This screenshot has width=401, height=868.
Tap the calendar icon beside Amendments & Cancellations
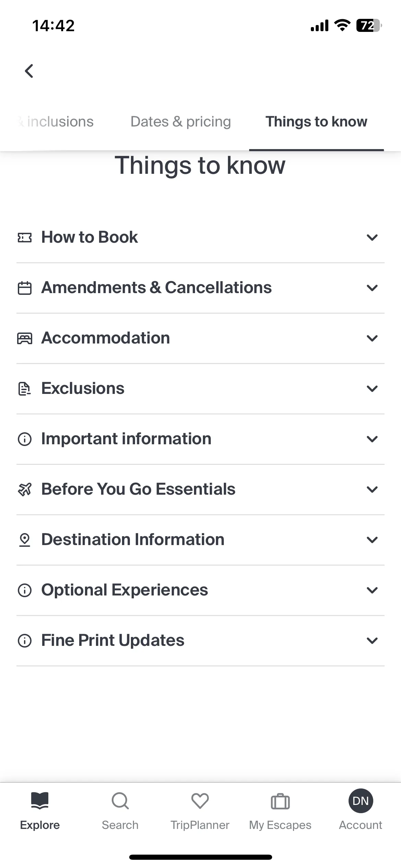coord(25,288)
